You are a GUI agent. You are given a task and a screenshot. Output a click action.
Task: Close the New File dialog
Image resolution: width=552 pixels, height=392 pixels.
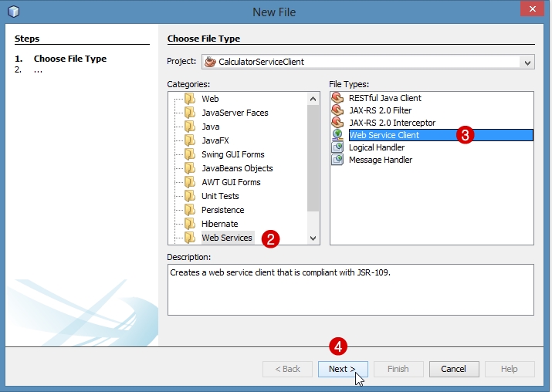532,8
